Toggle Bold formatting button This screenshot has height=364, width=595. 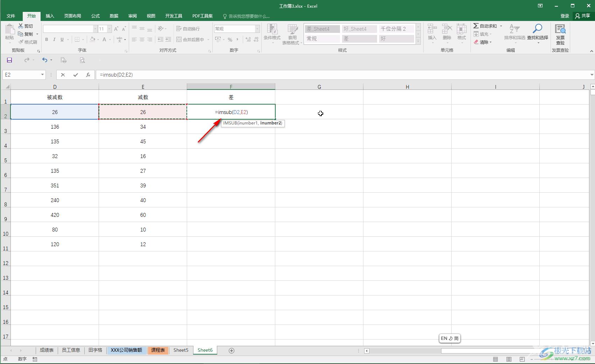[47, 40]
